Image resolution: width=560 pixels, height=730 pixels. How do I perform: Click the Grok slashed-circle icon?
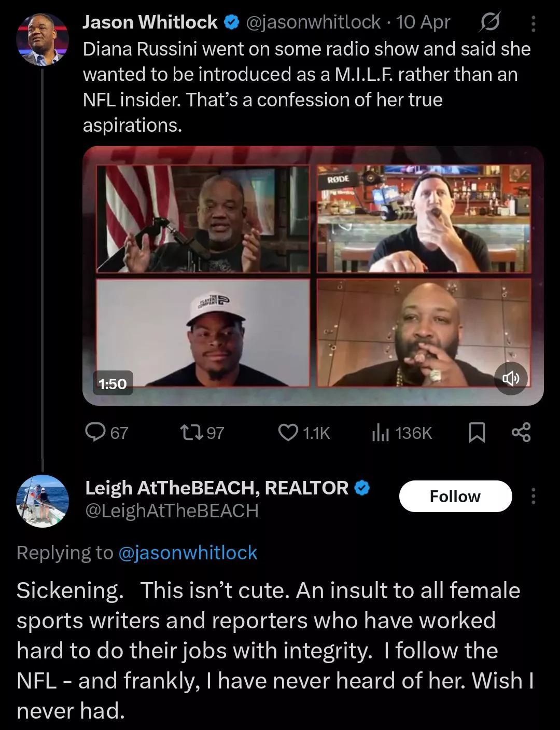490,23
